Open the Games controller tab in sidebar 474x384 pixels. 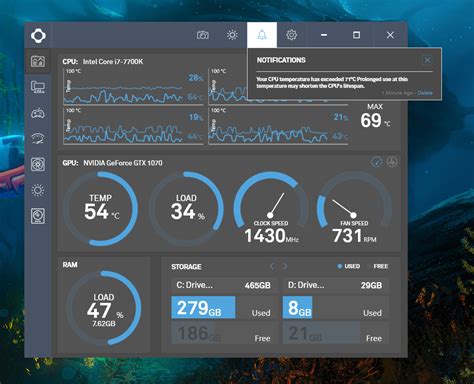click(38, 113)
